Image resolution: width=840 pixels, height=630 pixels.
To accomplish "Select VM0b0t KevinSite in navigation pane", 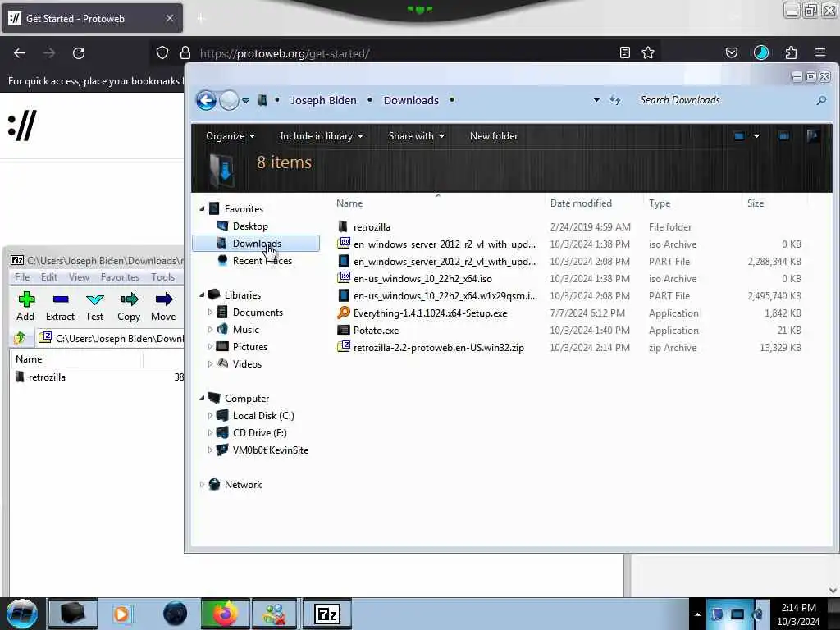I will click(x=270, y=450).
